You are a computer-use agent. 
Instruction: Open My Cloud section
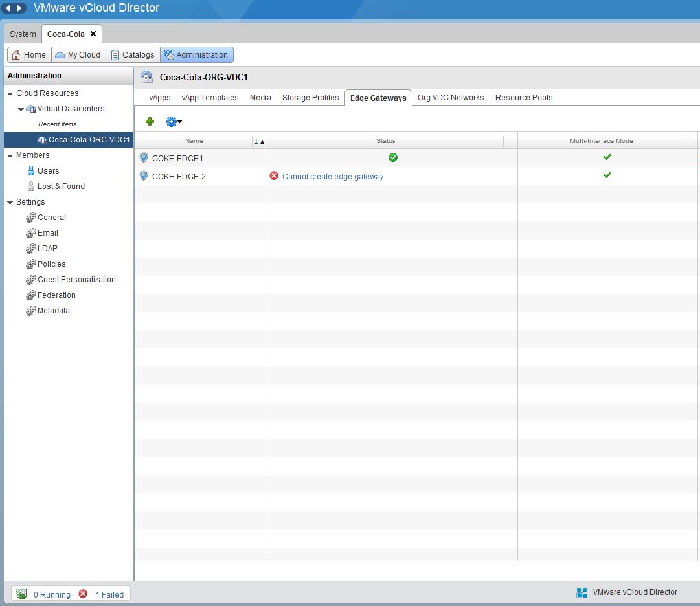(78, 55)
